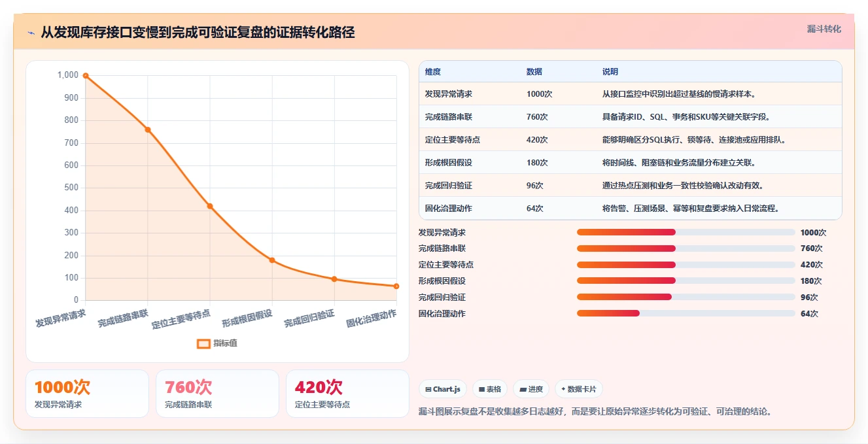Click the description mentioning 请求ID、SQL
This screenshot has width=868, height=444.
point(686,117)
